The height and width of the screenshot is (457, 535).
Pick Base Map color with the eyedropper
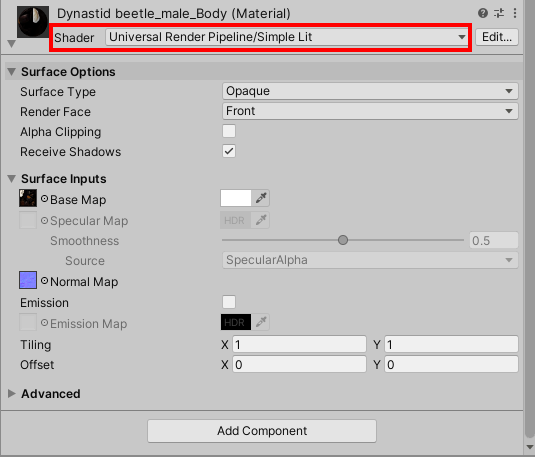point(261,198)
